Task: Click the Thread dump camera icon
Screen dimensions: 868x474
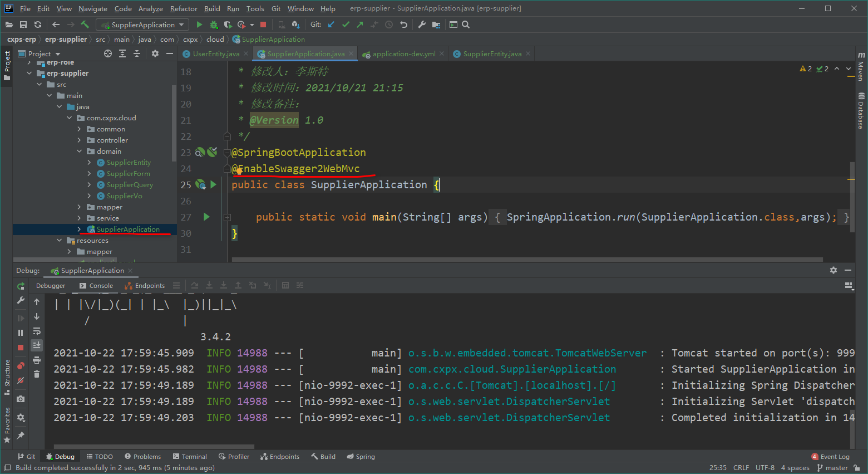Action: 21,399
